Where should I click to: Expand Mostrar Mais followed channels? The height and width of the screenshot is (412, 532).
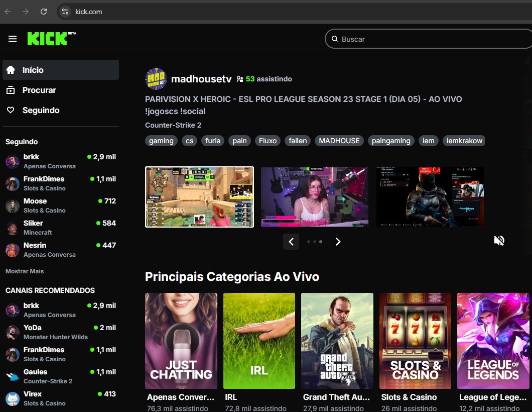[x=25, y=271]
